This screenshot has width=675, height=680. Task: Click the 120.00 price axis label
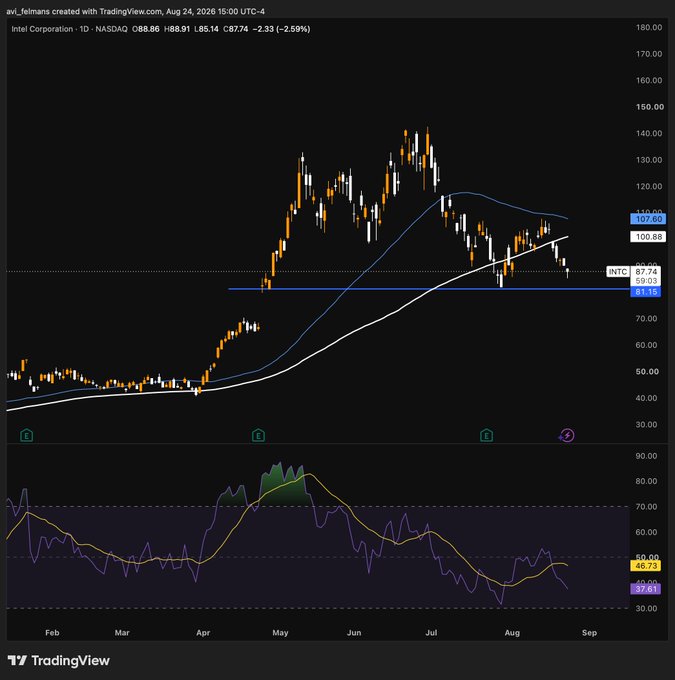pyautogui.click(x=649, y=186)
